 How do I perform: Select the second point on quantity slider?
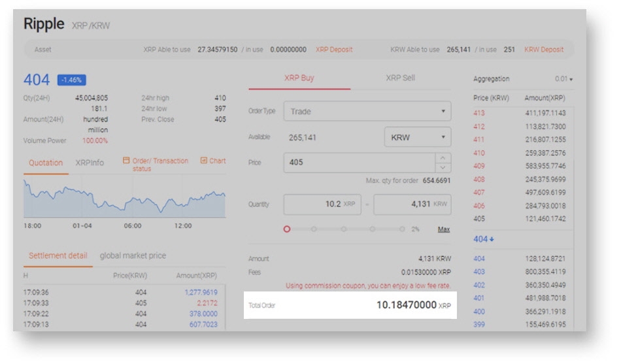[314, 229]
